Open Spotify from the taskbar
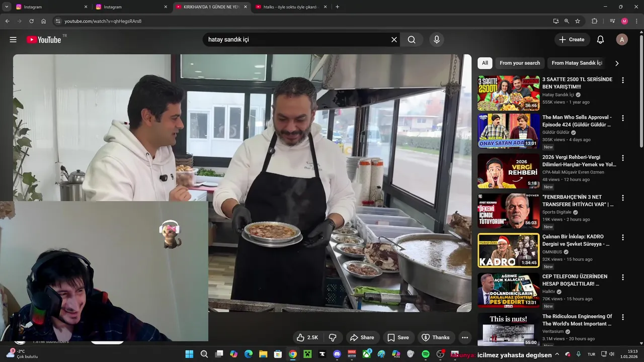Viewport: 644px width, 362px height. pyautogui.click(x=426, y=354)
